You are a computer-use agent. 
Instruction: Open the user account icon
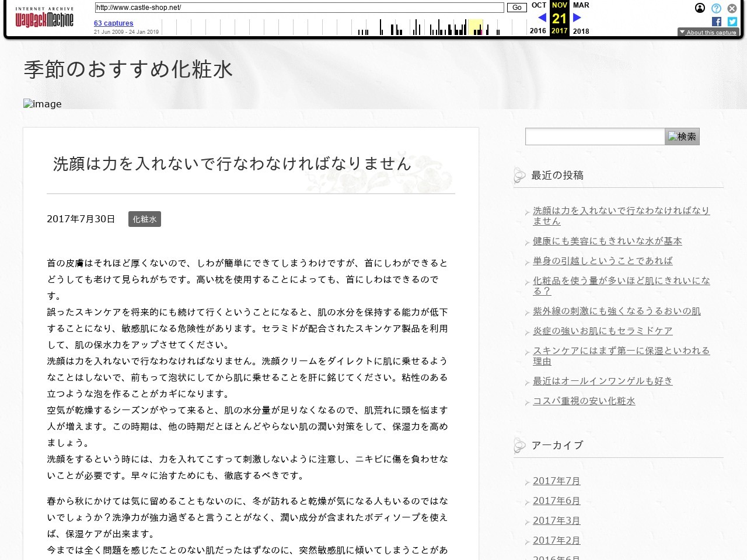[x=700, y=8]
